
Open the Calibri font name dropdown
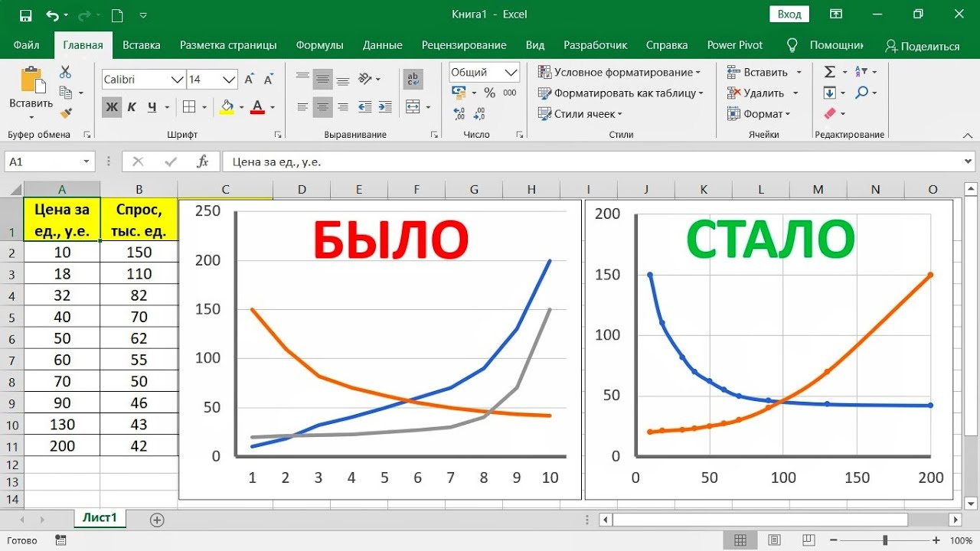[x=178, y=79]
